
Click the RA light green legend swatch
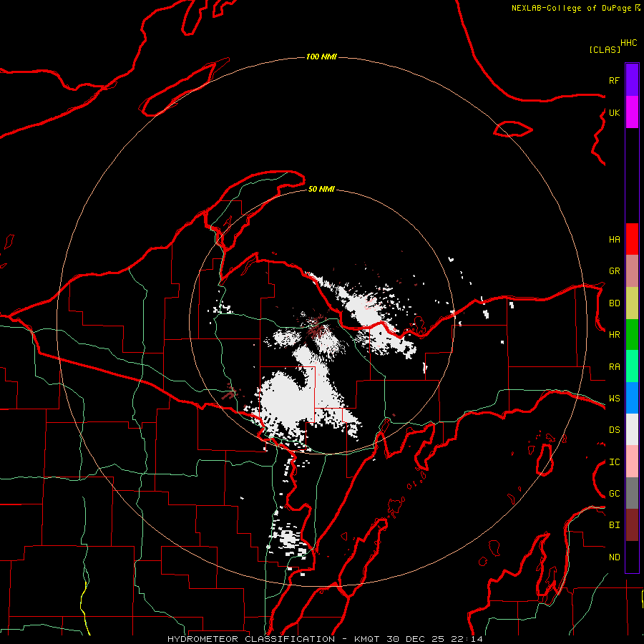click(632, 366)
